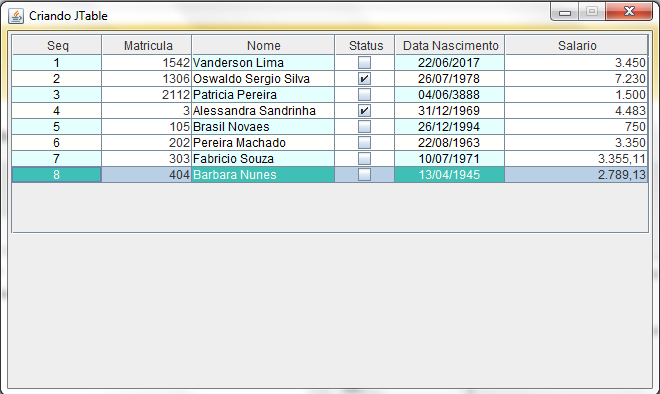This screenshot has height=394, width=660.
Task: Click the Matricula column header
Action: pyautogui.click(x=147, y=45)
